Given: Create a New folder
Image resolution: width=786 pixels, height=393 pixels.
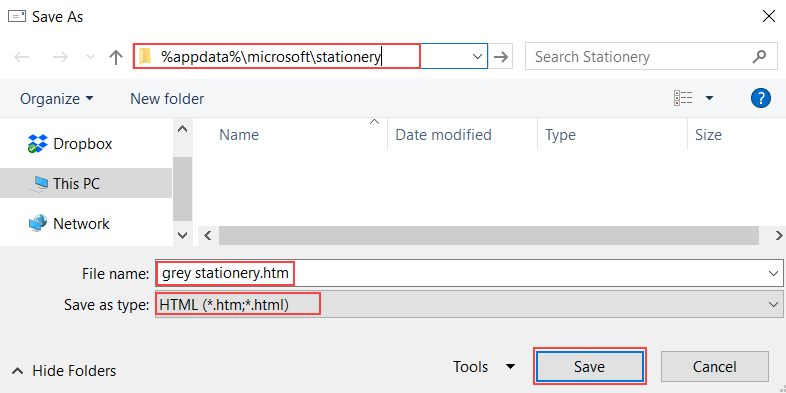Looking at the screenshot, I should click(x=167, y=99).
